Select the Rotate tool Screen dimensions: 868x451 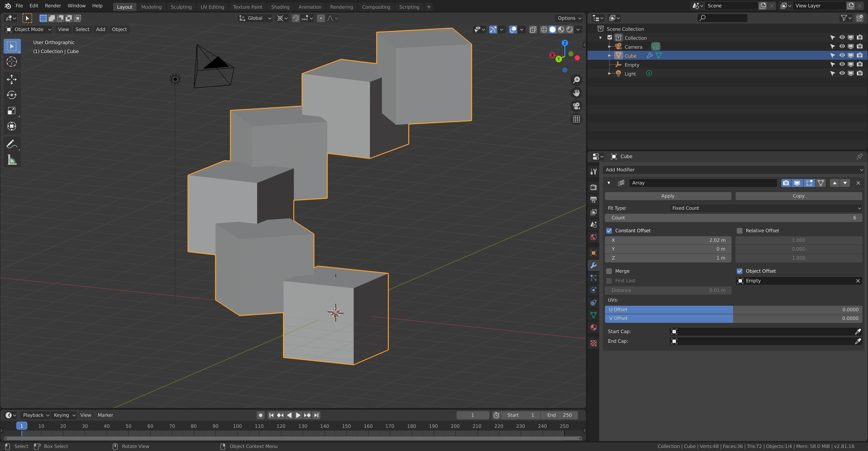11,95
